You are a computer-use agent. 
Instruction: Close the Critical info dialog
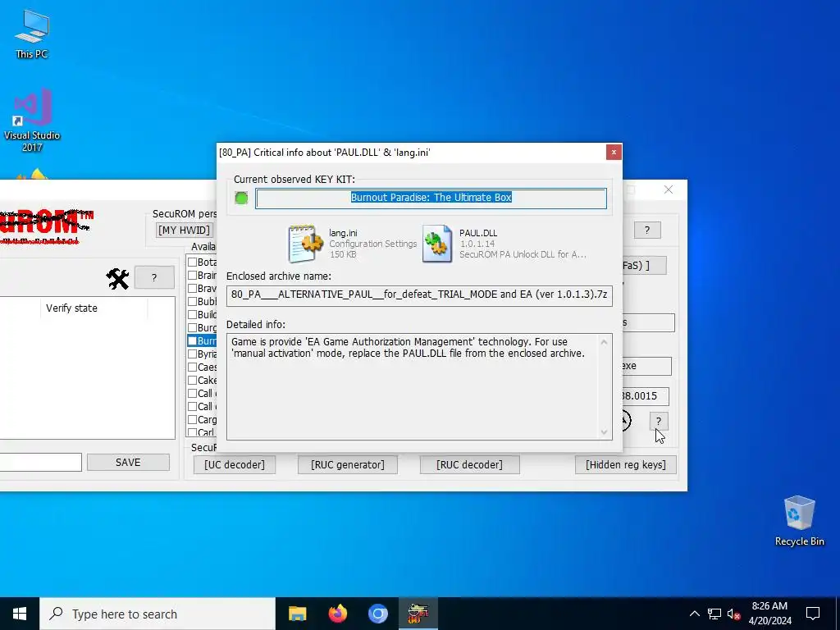(x=614, y=152)
